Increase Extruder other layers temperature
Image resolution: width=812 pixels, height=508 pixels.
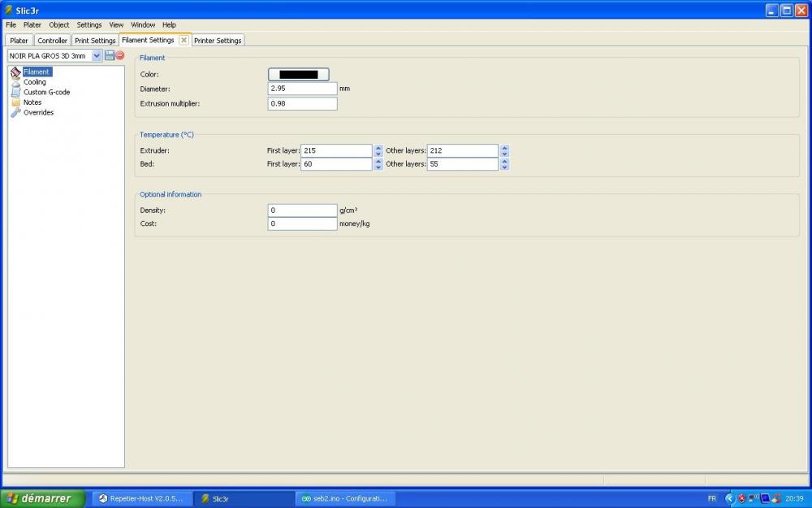click(504, 148)
